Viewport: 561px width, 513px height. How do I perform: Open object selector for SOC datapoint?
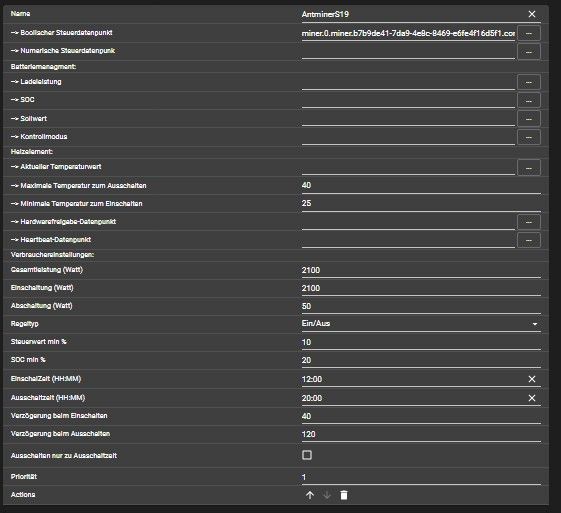[529, 101]
